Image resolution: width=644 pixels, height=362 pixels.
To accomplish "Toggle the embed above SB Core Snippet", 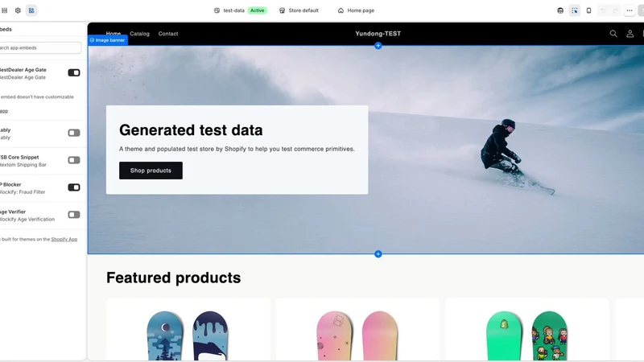I will (x=74, y=133).
